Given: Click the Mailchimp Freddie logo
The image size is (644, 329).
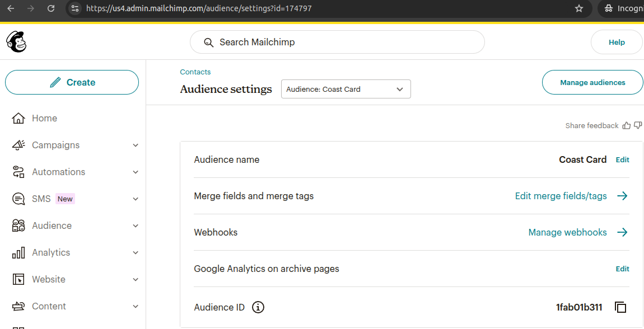Looking at the screenshot, I should click(16, 42).
